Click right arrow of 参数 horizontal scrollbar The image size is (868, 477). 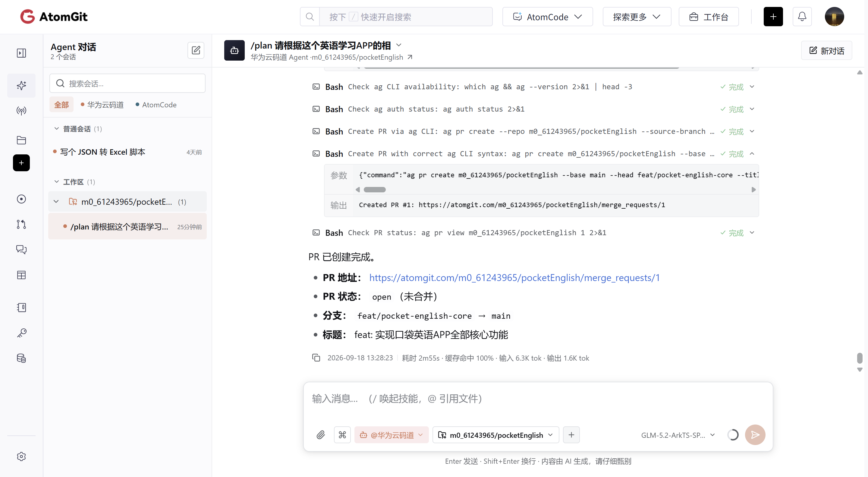(753, 189)
